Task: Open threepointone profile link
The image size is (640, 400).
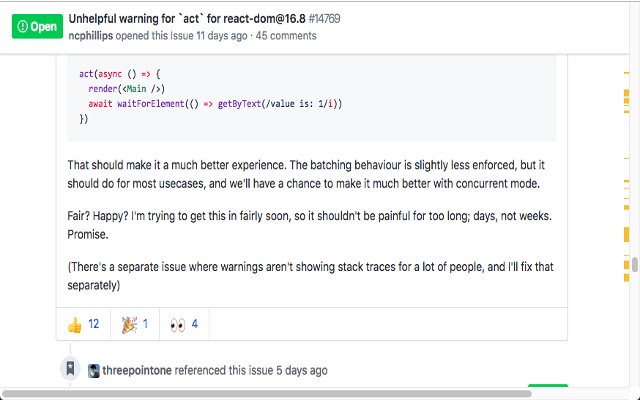Action: tap(137, 371)
